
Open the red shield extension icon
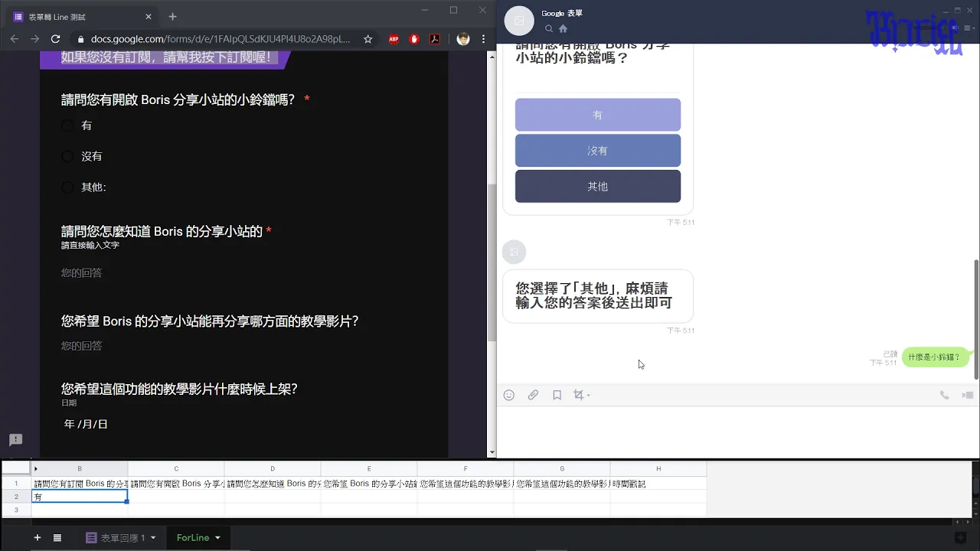[414, 39]
